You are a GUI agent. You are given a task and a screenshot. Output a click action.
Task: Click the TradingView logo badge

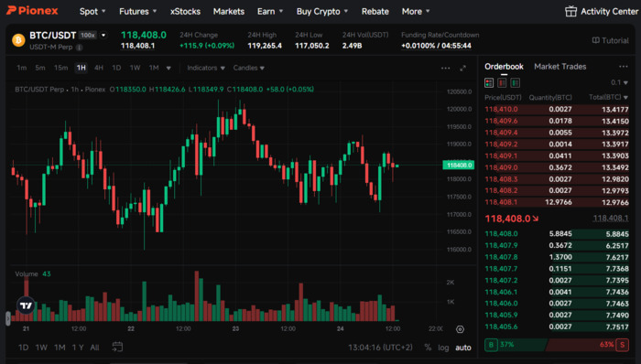click(26, 305)
